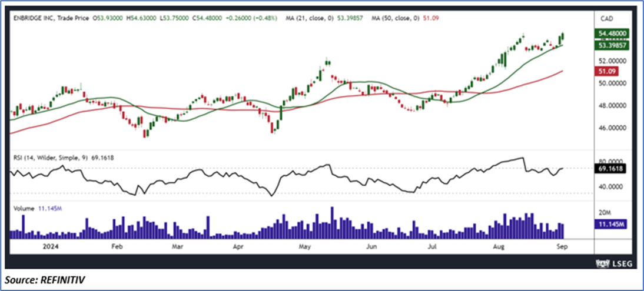Click the 50.00000 price axis label

(x=612, y=83)
